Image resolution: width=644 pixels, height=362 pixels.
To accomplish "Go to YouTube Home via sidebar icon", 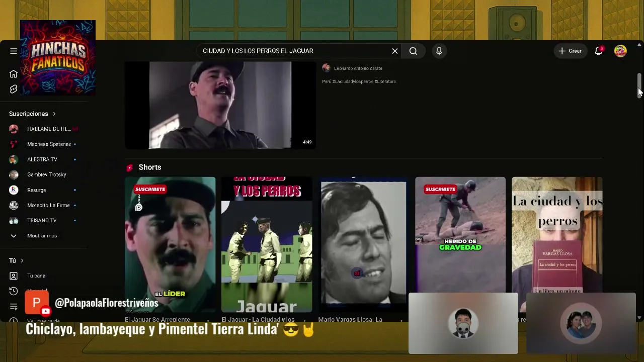I will point(14,74).
